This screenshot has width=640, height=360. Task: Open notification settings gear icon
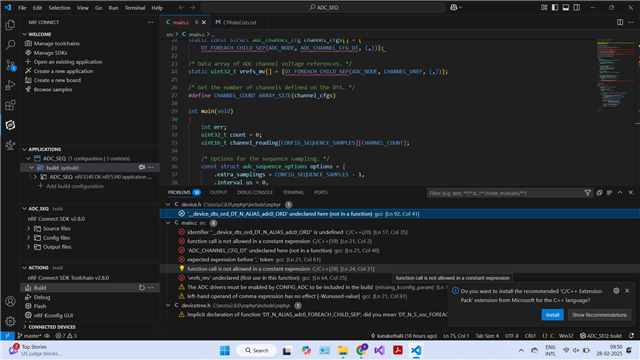(616, 291)
